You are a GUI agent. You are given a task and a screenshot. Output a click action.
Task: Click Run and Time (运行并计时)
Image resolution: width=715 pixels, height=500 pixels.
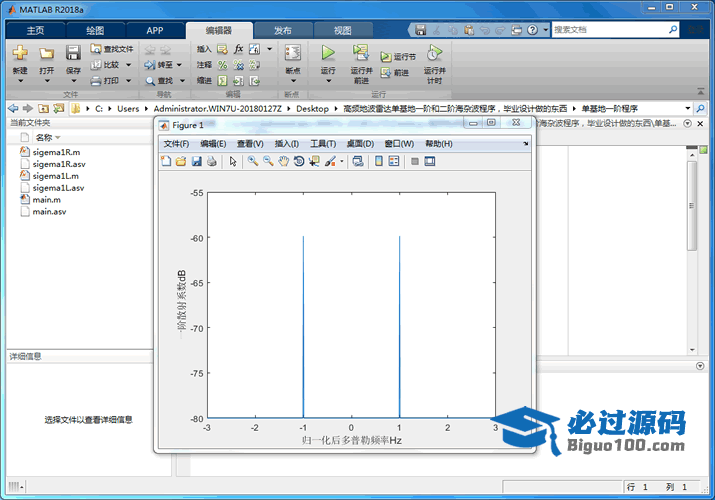click(x=435, y=64)
